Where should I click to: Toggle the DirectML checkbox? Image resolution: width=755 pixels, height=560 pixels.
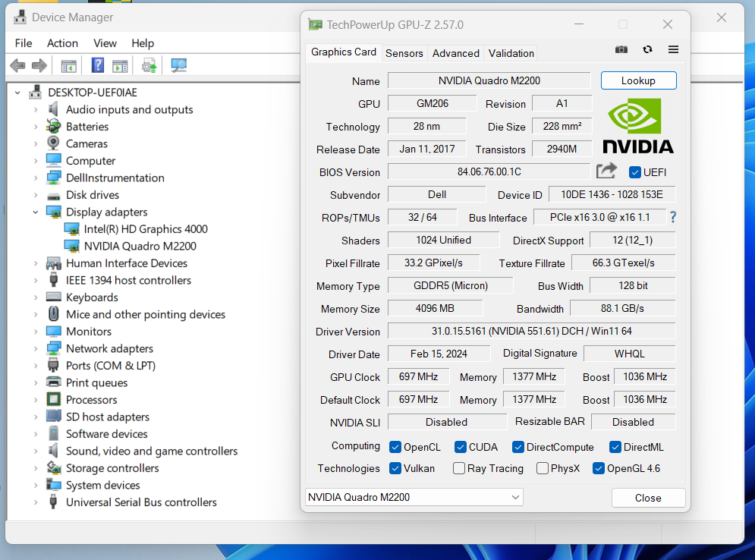(x=615, y=448)
